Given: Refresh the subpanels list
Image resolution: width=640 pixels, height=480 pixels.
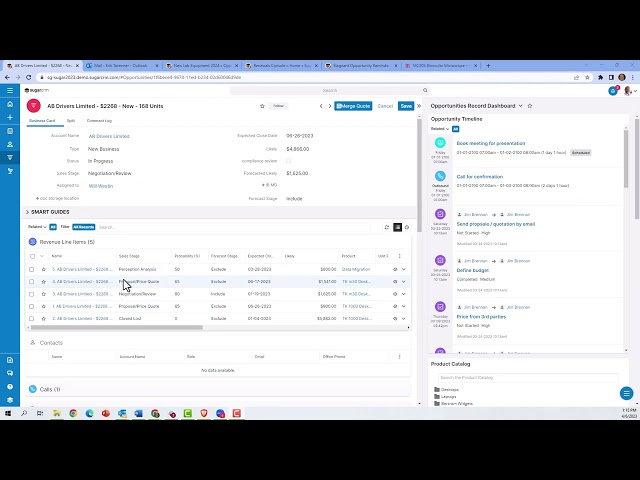Looking at the screenshot, I should 387,227.
